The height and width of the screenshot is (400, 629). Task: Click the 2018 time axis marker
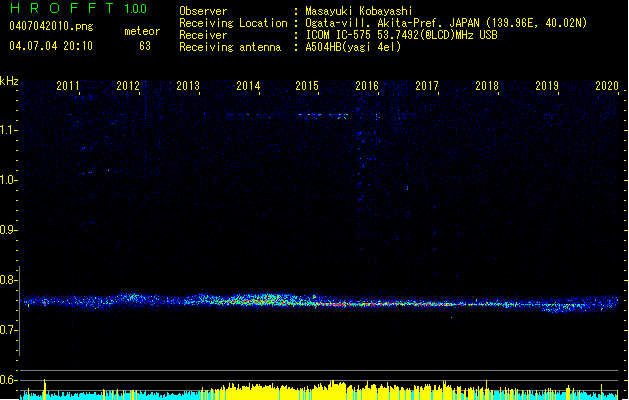(487, 86)
